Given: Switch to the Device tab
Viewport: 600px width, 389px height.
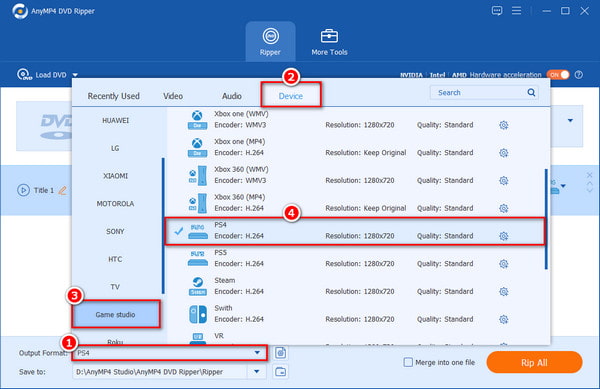Looking at the screenshot, I should (291, 96).
